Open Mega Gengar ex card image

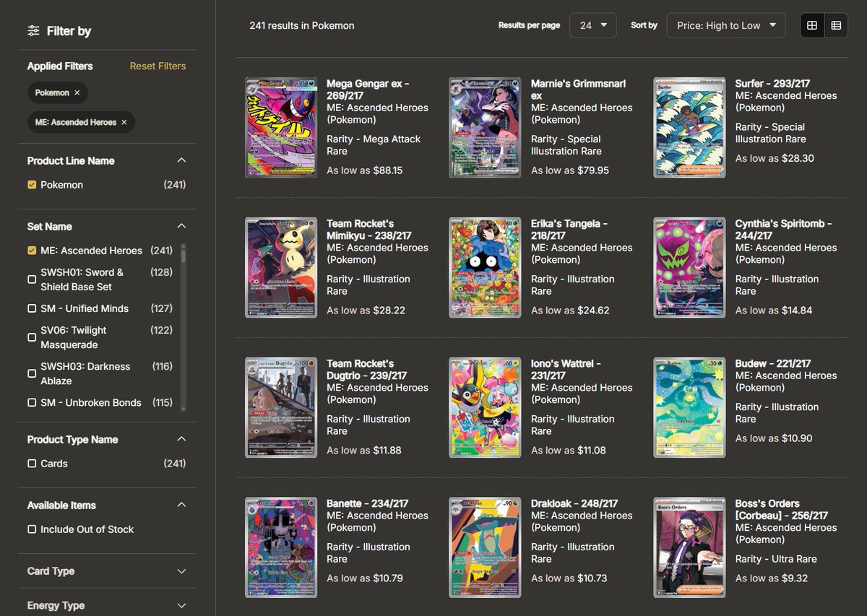281,127
